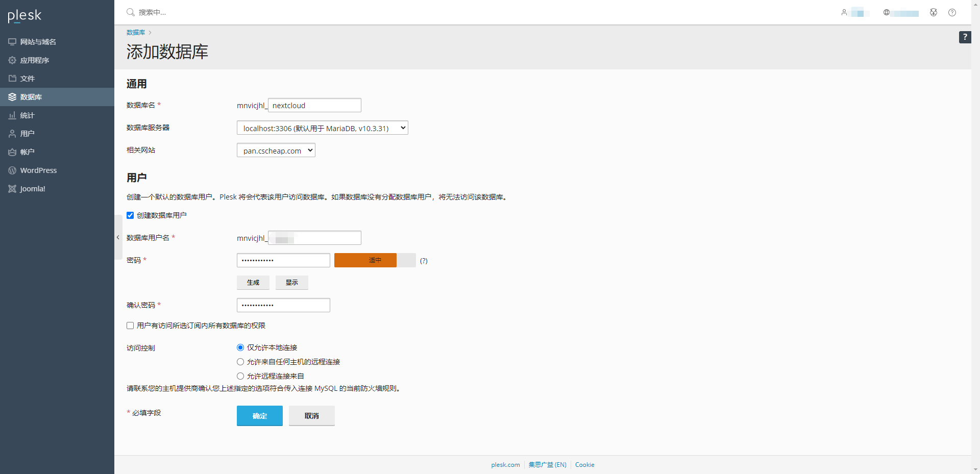Click the 显示 show password button

[292, 283]
